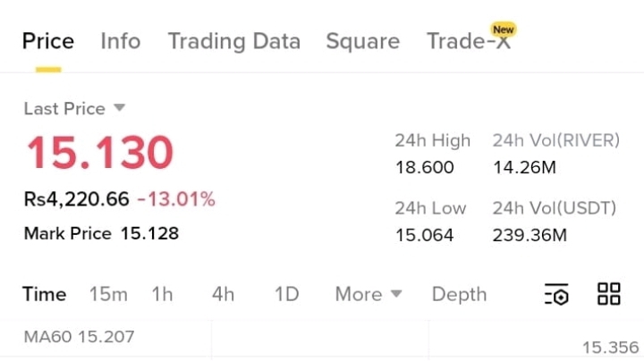The image size is (644, 361).
Task: Click the MA60 15.207 indicator label
Action: coord(79,337)
